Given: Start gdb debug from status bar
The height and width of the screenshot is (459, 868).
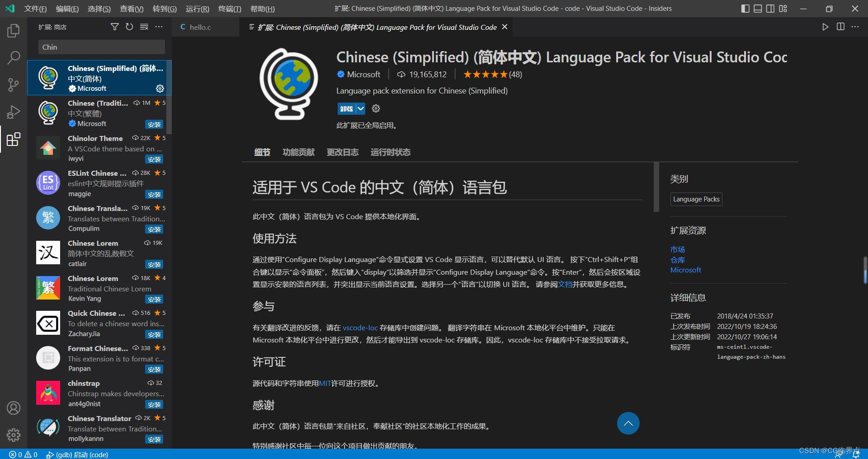Looking at the screenshot, I should [x=77, y=454].
